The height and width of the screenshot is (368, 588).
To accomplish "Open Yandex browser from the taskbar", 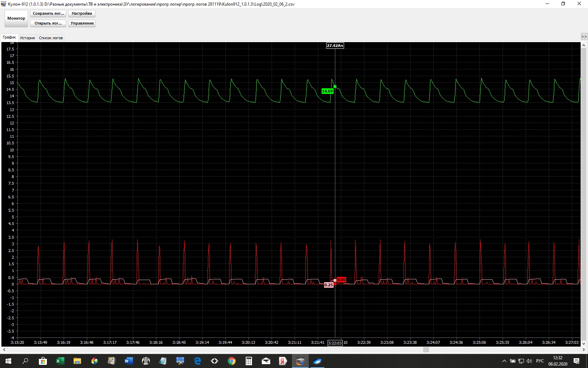I will (x=283, y=361).
